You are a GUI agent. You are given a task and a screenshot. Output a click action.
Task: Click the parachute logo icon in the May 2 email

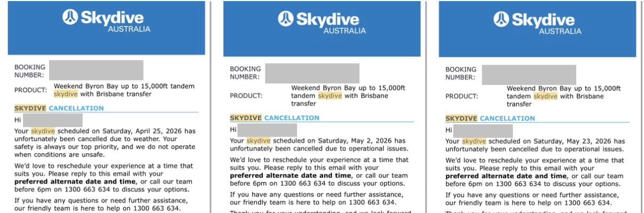point(286,19)
